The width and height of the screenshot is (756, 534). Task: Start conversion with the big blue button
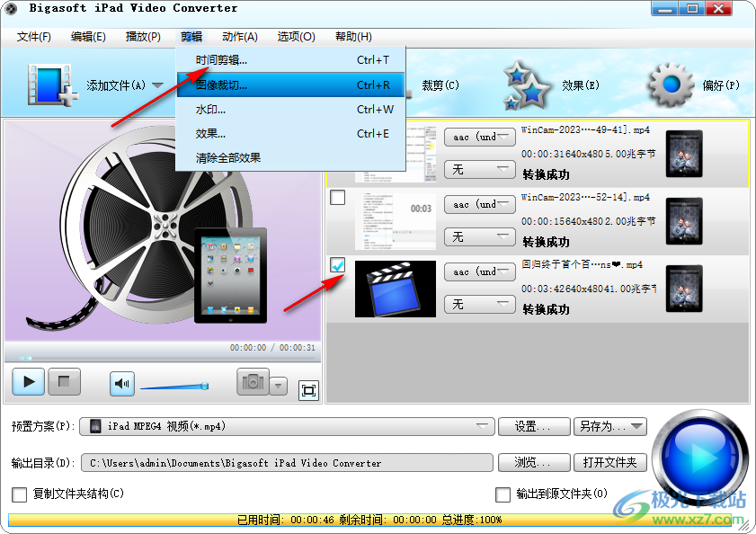click(699, 456)
